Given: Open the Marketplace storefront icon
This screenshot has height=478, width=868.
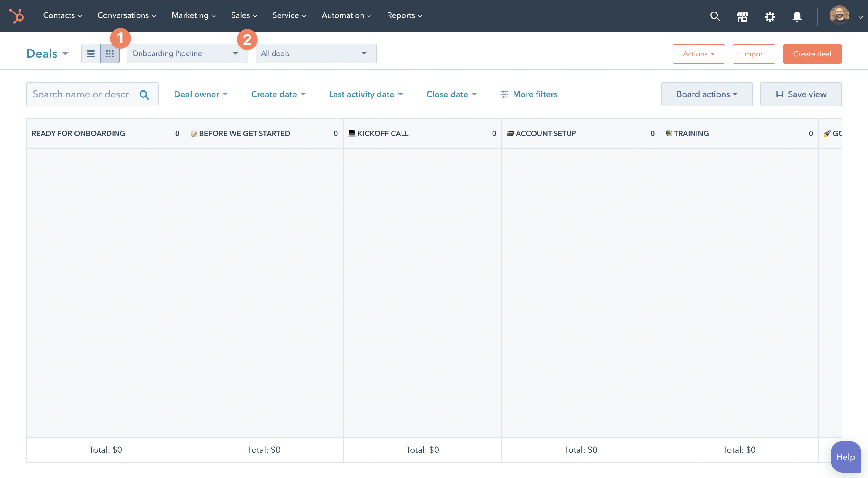Looking at the screenshot, I should [x=742, y=16].
